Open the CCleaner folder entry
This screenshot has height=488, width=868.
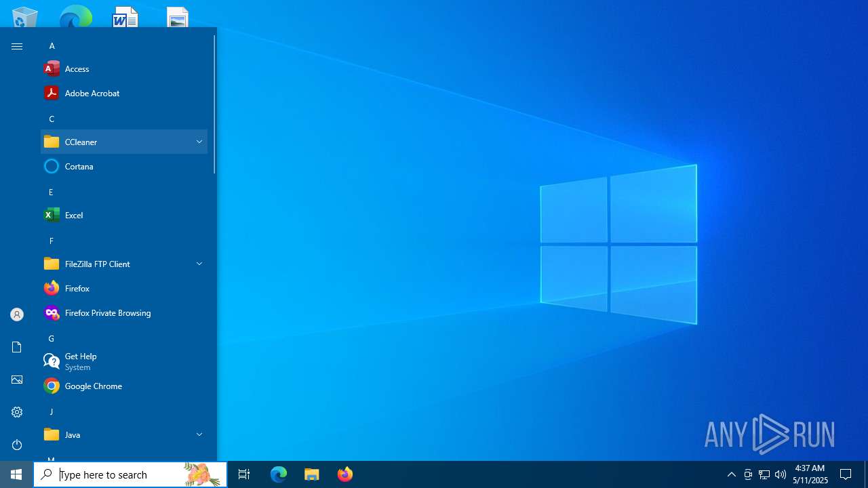coord(124,142)
